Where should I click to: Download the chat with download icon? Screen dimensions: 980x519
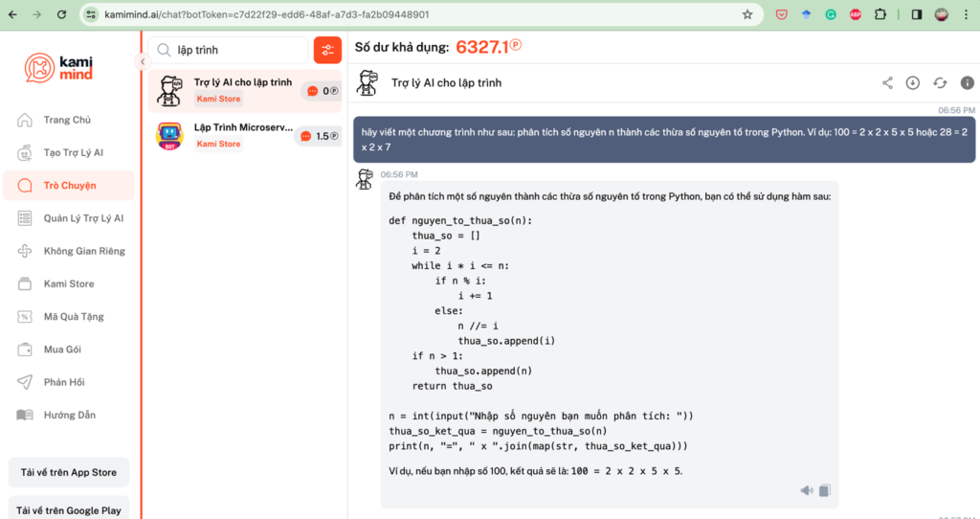tap(913, 82)
